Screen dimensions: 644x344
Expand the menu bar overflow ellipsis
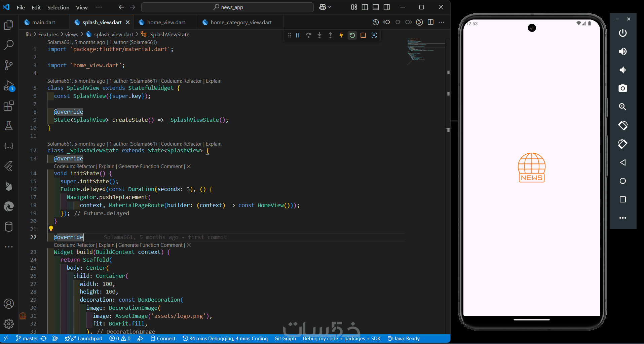[x=99, y=7]
